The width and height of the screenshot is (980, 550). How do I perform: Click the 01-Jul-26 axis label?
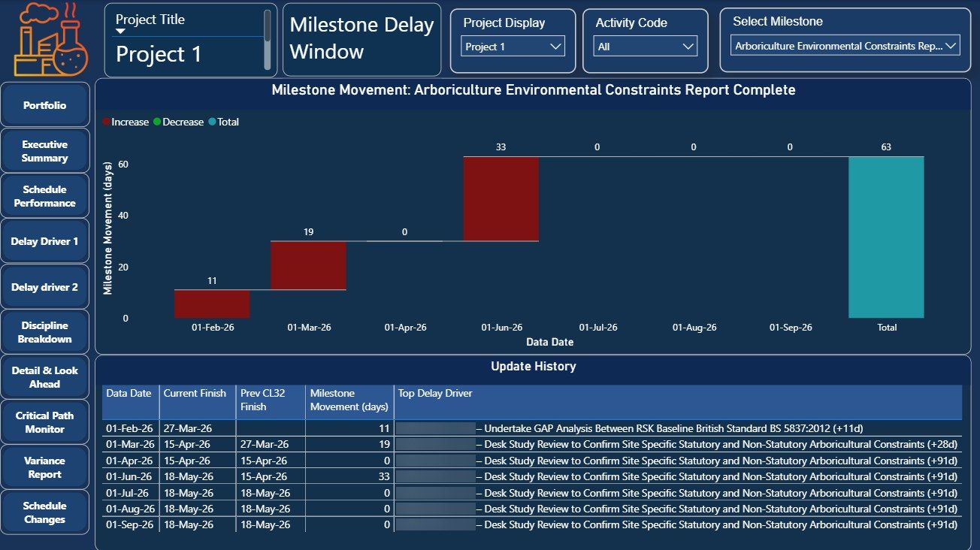[x=598, y=328]
